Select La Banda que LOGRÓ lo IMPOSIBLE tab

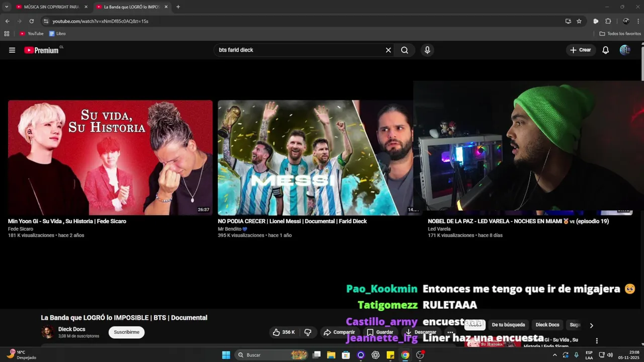coord(132,7)
